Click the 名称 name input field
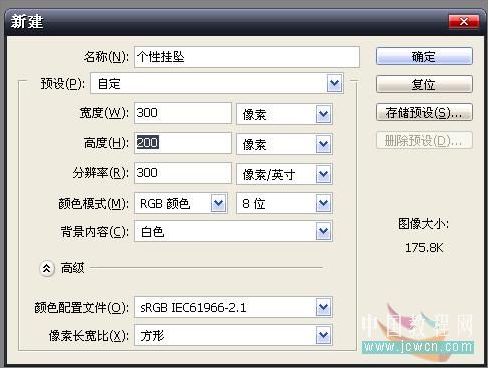Viewport: 488px width, 368px height. [247, 57]
